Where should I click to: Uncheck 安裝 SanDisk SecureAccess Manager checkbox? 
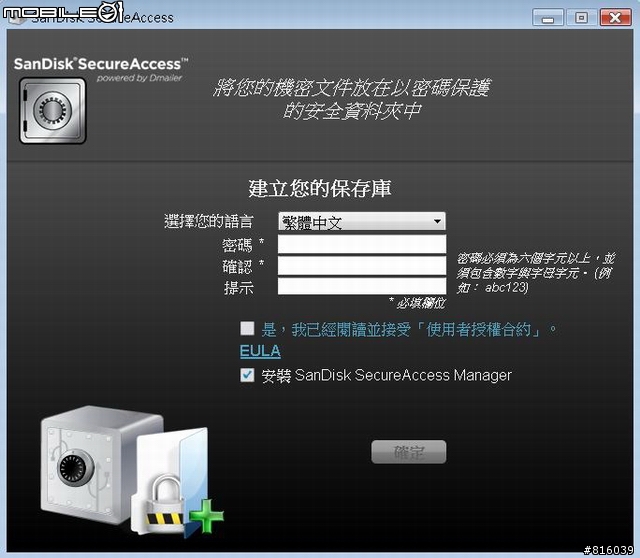coord(247,375)
